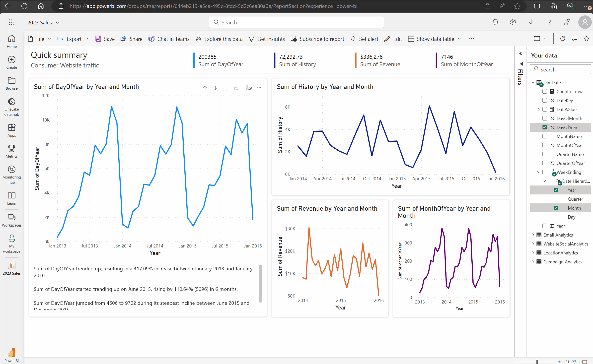Open the File menu
Screen dimensions: 593x364
39,39
